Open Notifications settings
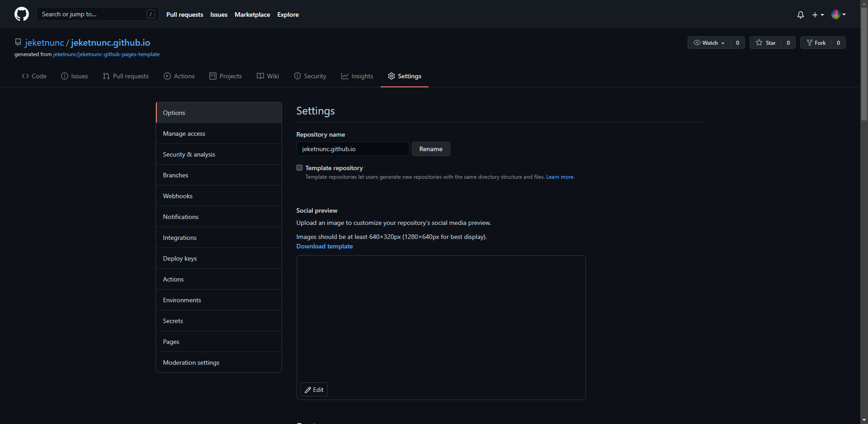868x424 pixels. click(219, 217)
